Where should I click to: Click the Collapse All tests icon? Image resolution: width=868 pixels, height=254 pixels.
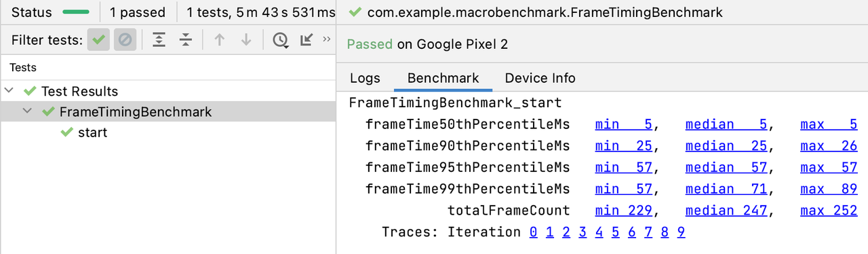coord(186,40)
